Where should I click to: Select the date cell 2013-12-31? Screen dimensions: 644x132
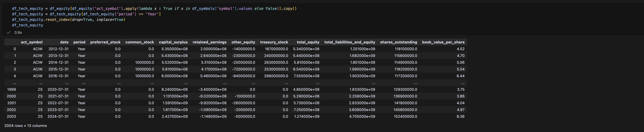coord(59,56)
